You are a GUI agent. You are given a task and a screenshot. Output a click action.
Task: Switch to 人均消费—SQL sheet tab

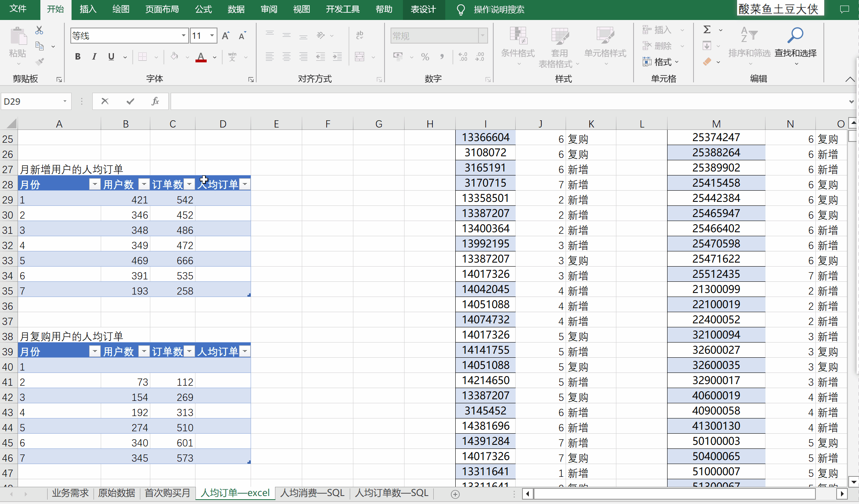(312, 493)
